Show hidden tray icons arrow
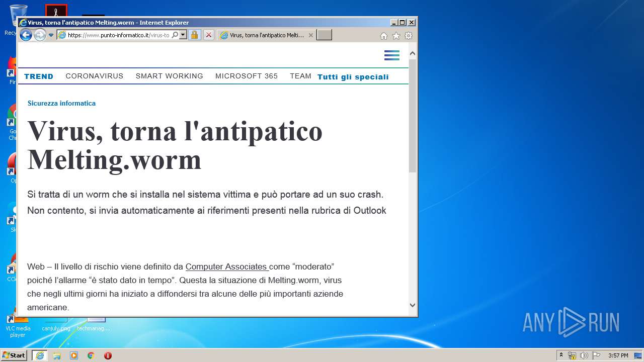 click(x=561, y=355)
